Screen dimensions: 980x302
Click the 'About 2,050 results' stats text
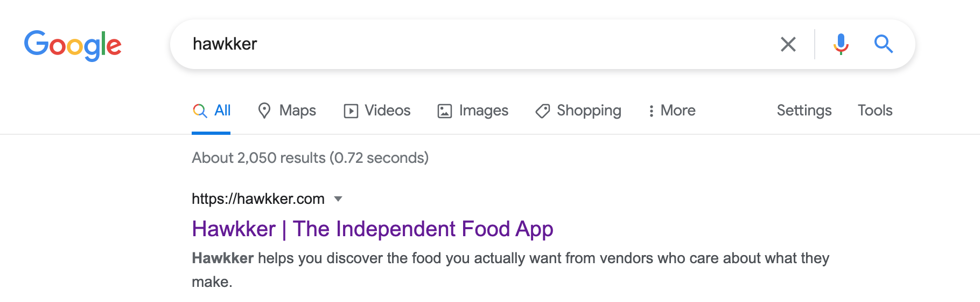[310, 158]
